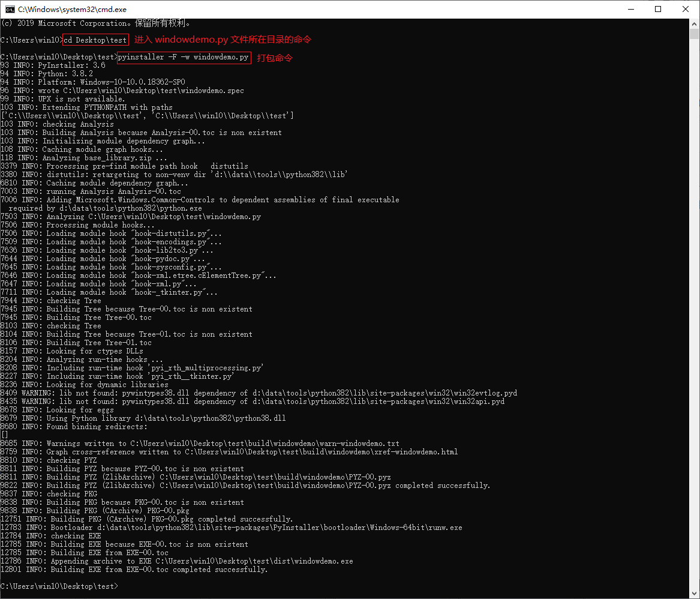Click the 'PYZ-00.pyz completed successfully.' line
700x599 pixels.
(245, 486)
